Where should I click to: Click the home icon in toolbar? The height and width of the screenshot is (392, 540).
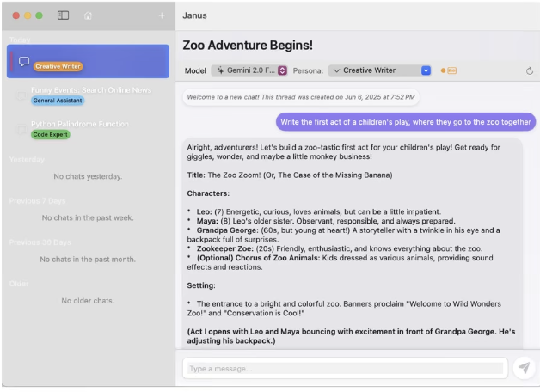88,15
